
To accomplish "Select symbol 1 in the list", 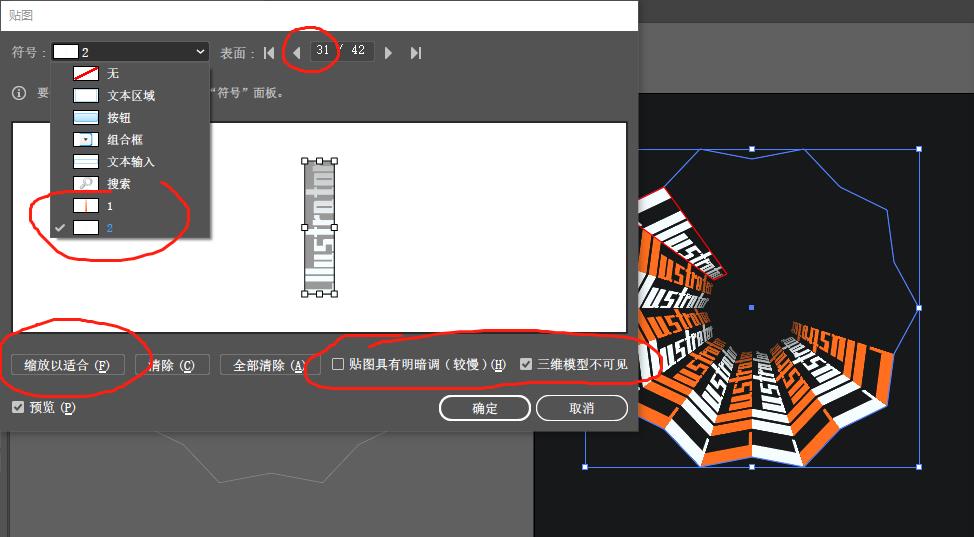I will 130,206.
